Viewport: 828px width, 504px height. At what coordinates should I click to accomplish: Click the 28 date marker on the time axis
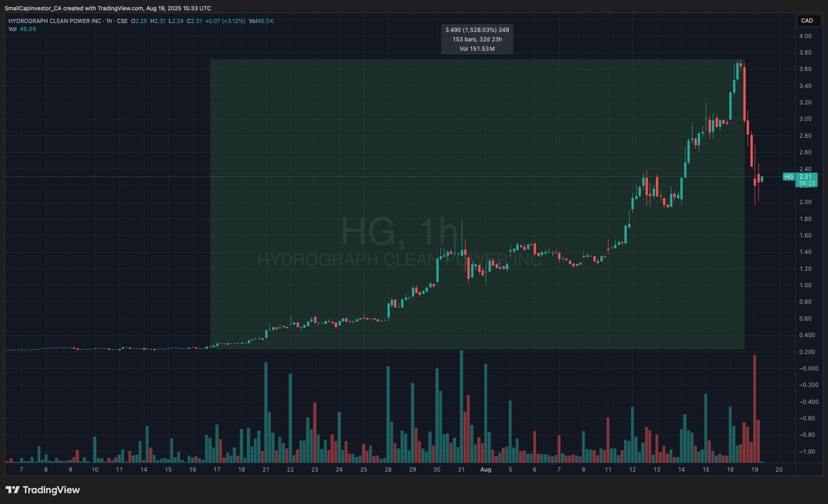388,470
